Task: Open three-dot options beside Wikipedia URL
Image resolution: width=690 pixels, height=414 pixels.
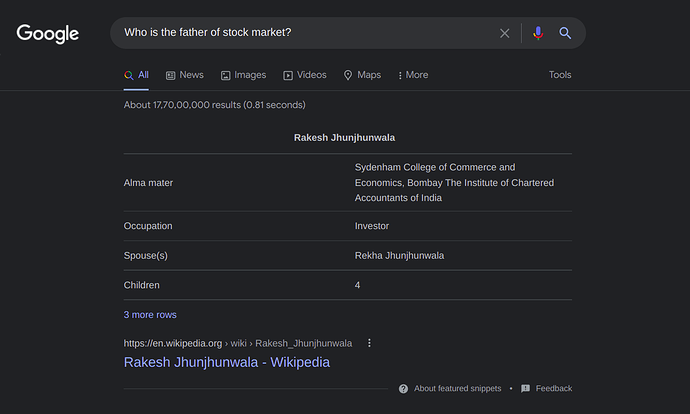Action: pos(369,343)
